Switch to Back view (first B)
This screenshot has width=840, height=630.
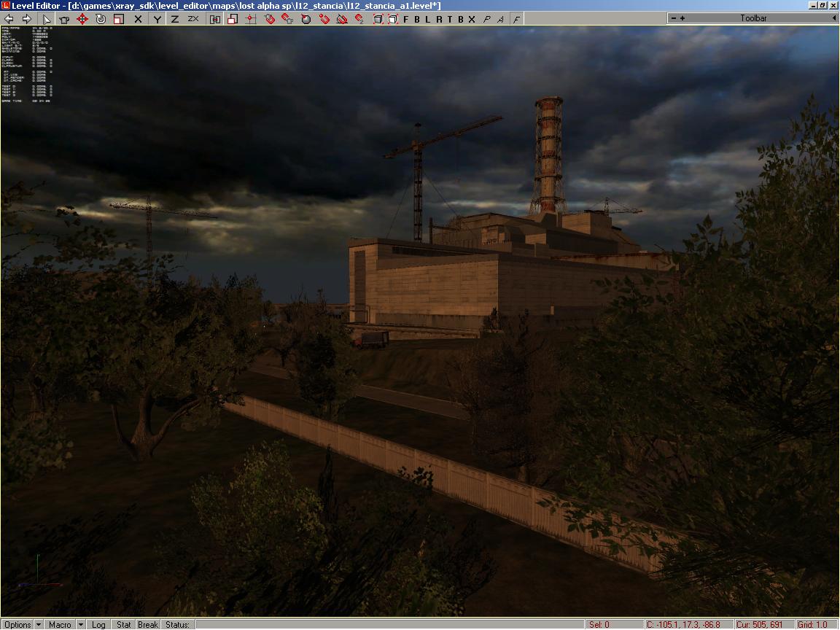coord(417,19)
